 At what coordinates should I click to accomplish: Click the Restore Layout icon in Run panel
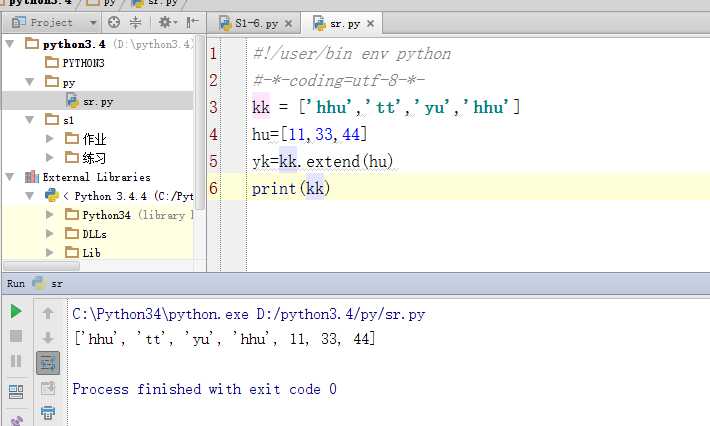point(16,392)
